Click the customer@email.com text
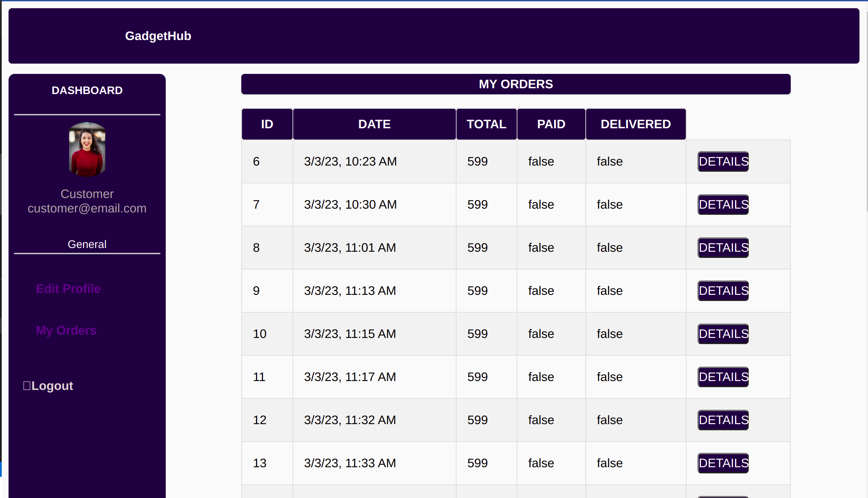 tap(87, 208)
